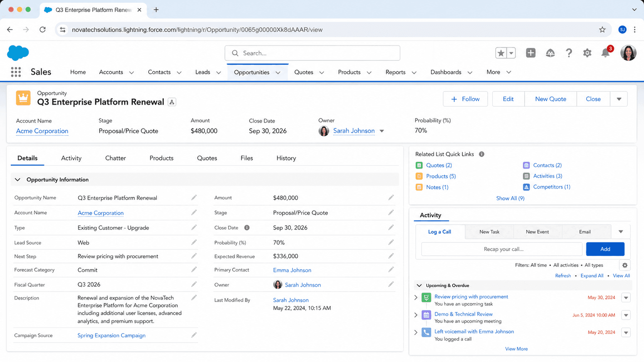Edit the Next Step pencil icon
Image resolution: width=644 pixels, height=362 pixels.
coord(194,256)
